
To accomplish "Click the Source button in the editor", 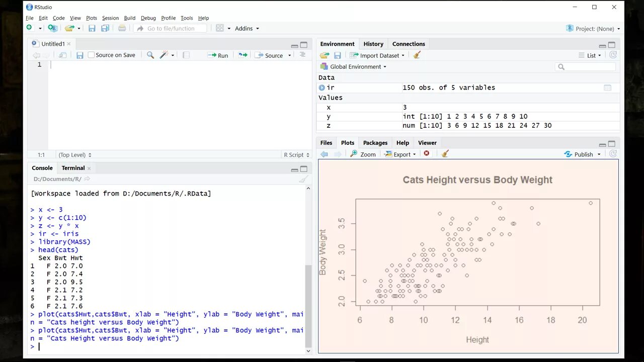I will [x=269, y=55].
